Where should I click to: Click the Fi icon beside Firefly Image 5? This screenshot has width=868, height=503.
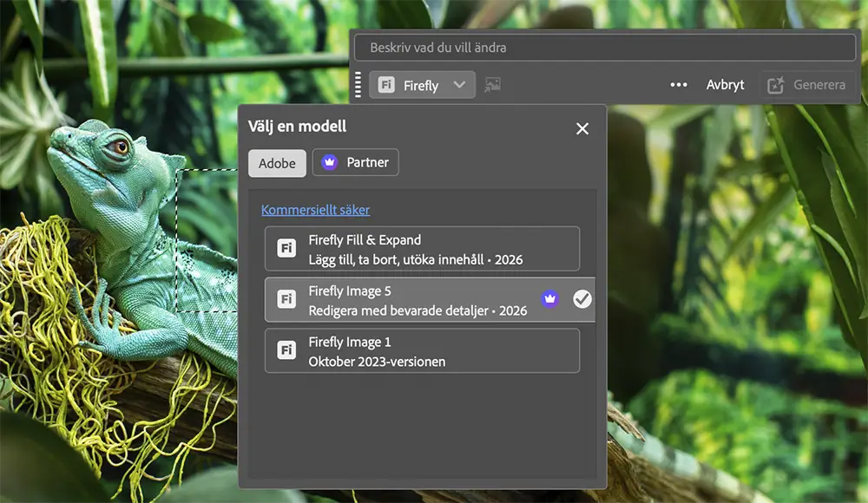286,299
